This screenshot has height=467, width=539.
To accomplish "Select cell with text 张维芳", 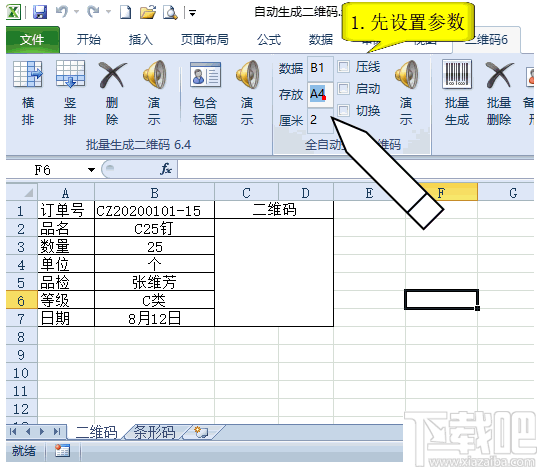I will point(154,282).
